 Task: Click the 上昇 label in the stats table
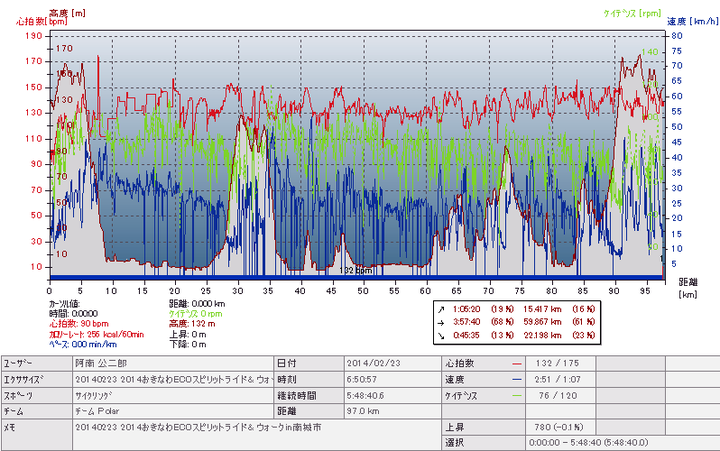pos(455,427)
